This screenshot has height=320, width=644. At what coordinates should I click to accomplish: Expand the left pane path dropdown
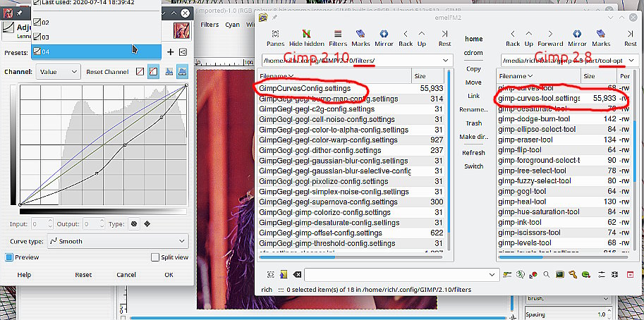click(446, 61)
